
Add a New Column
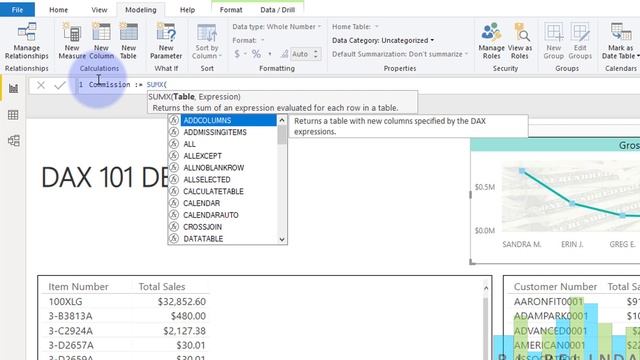coord(101,41)
